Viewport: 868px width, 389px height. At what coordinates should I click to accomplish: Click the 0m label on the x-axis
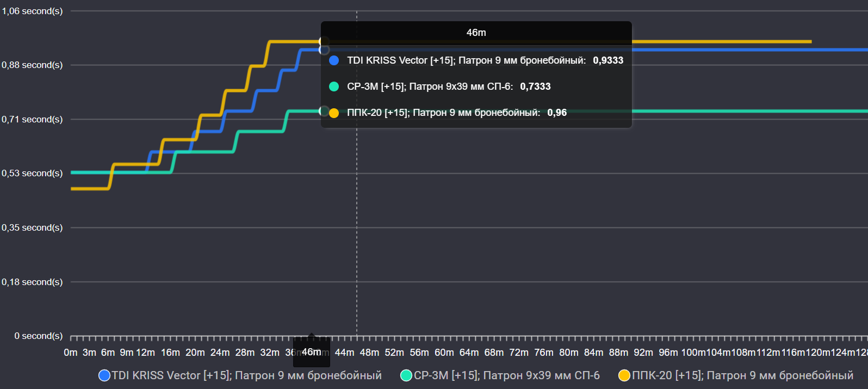[x=71, y=353]
